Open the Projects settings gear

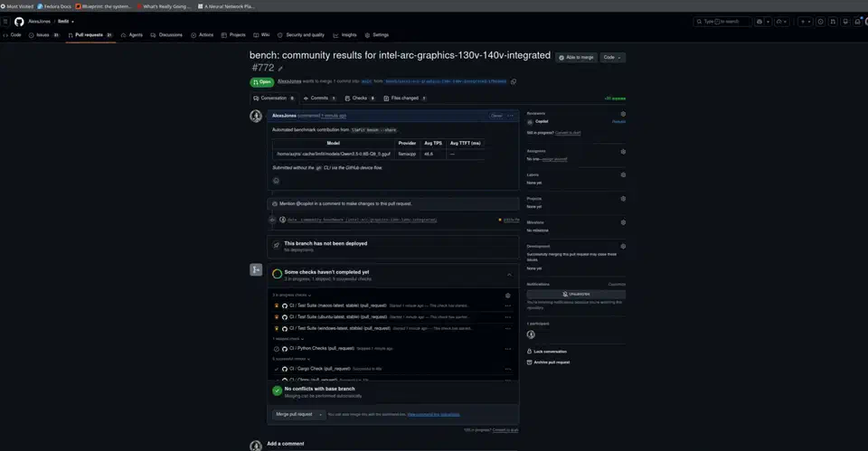pos(623,199)
